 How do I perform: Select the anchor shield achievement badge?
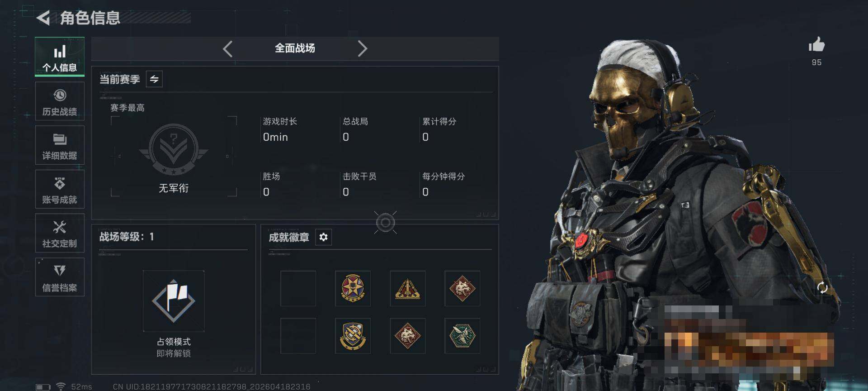pos(353,336)
